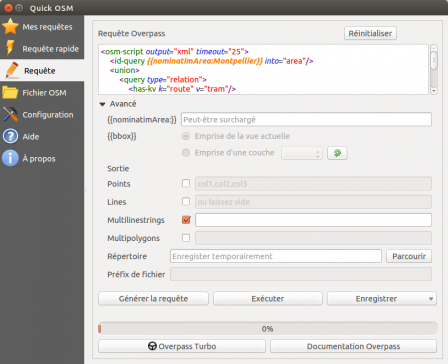The width and height of the screenshot is (448, 364).
Task: Click the Lines columns input field
Action: pyautogui.click(x=313, y=202)
